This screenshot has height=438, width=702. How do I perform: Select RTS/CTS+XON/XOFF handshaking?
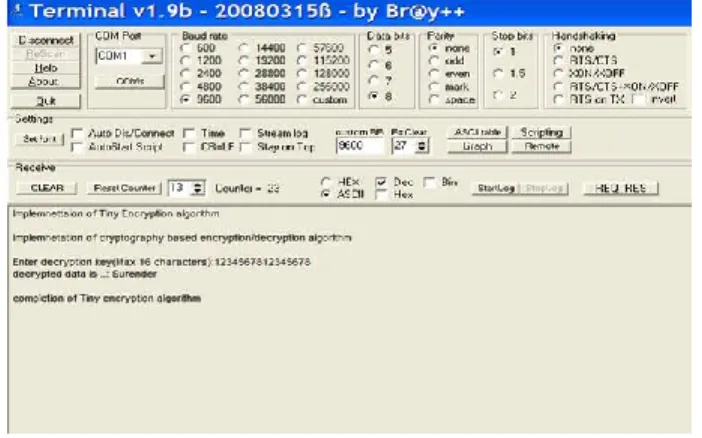(x=558, y=86)
